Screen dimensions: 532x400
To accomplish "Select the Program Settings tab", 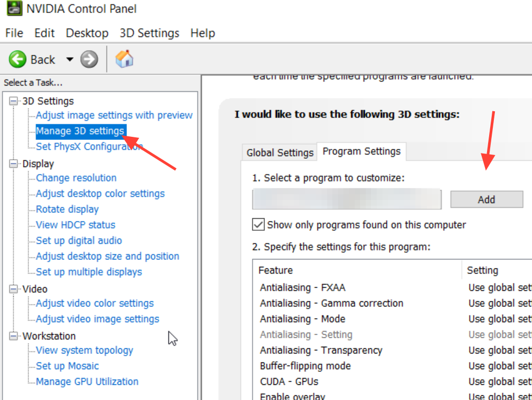I will click(361, 151).
